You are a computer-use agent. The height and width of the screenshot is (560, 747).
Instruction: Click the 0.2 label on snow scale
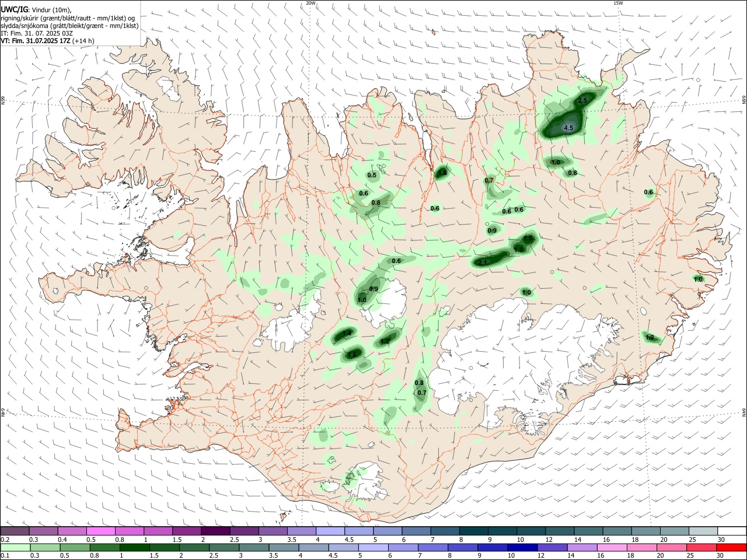click(5, 540)
